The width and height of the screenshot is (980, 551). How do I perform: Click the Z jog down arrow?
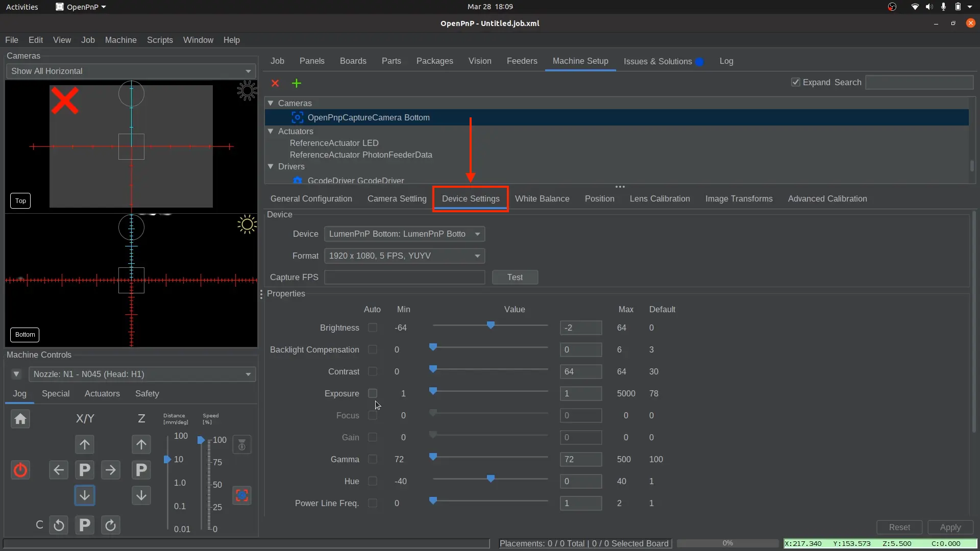point(141,495)
